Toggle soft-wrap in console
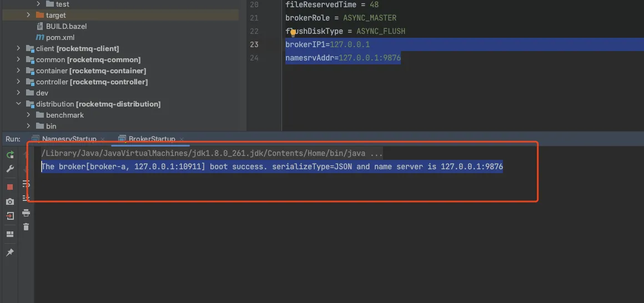Viewport: 644px width, 303px height. pyautogui.click(x=26, y=184)
